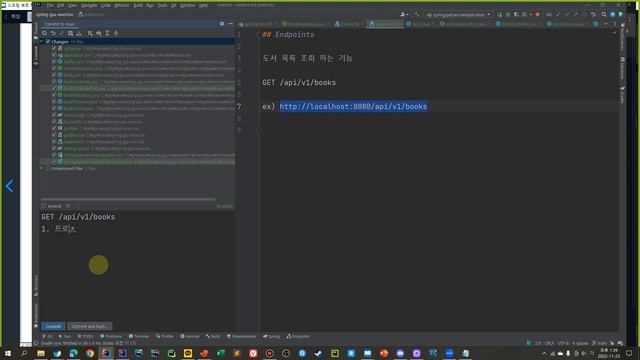Screen dimensions: 640x360
Task: Switch to the Problems tool tab
Action: pyautogui.click(x=111, y=336)
